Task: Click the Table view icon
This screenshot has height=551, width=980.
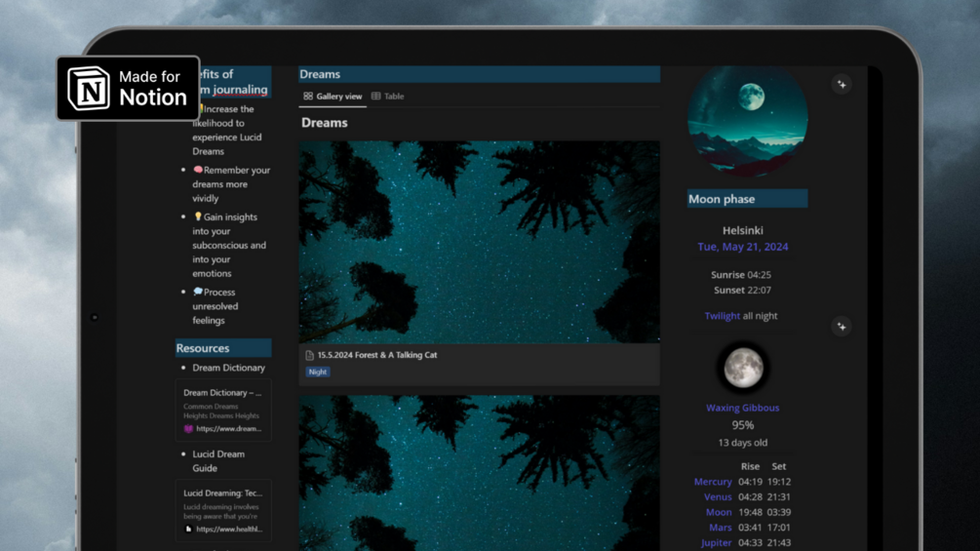Action: [375, 97]
